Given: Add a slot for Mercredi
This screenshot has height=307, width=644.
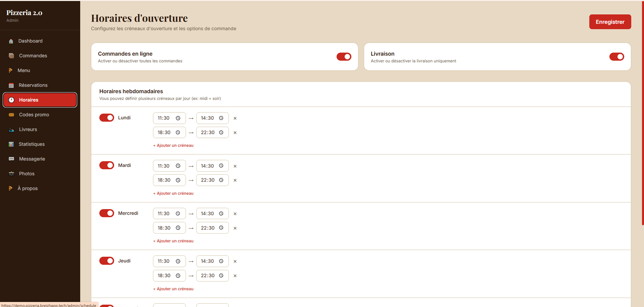Looking at the screenshot, I should point(173,241).
